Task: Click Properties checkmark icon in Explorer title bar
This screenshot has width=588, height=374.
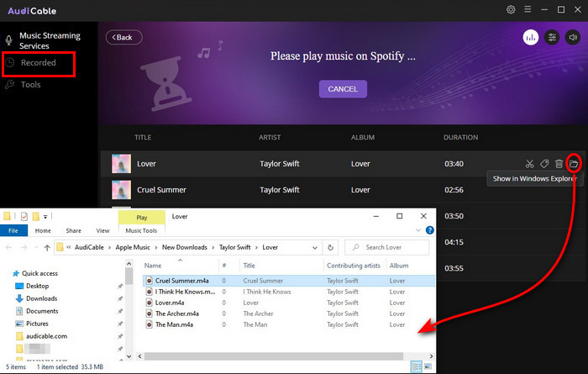Action: click(x=24, y=217)
